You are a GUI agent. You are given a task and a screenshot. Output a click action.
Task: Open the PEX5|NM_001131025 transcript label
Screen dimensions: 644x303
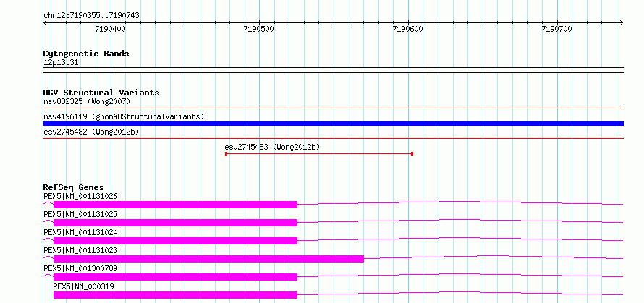coord(80,214)
